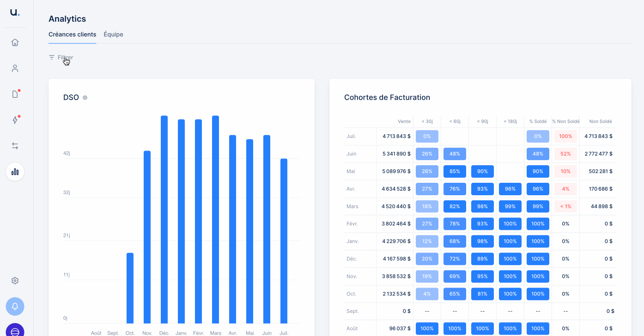Click the < 60j column header

click(x=455, y=121)
